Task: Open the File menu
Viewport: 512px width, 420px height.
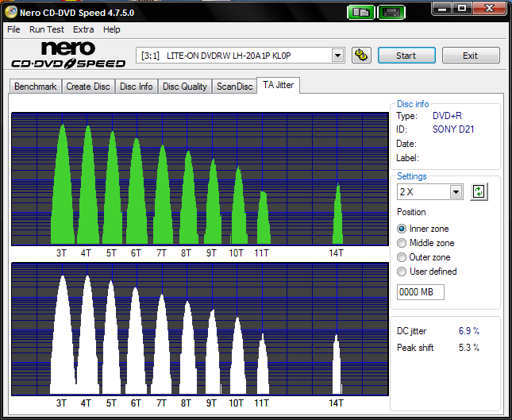Action: [13, 29]
